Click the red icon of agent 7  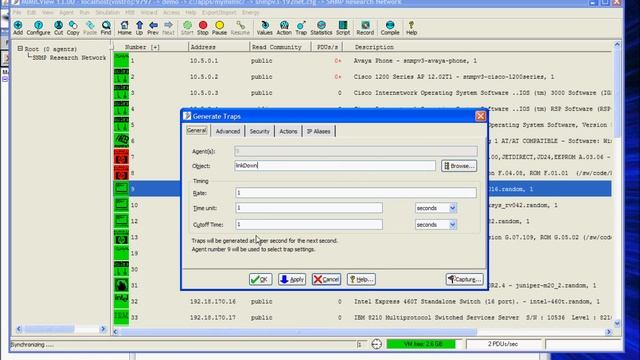[x=121, y=157]
